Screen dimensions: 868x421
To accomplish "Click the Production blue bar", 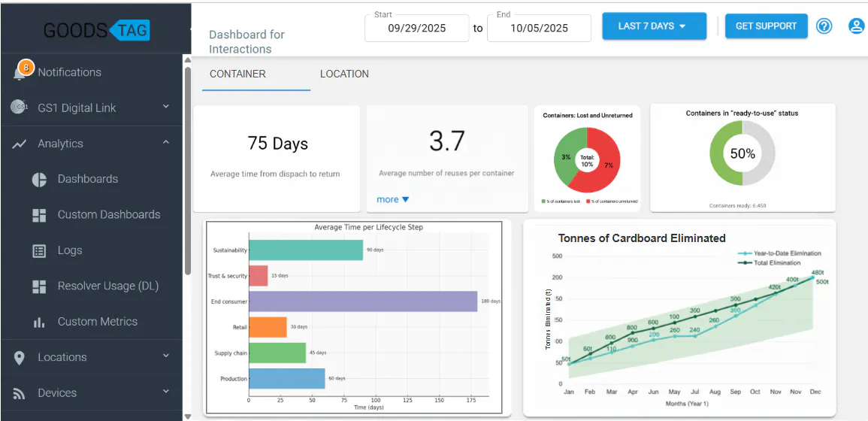I will [287, 378].
